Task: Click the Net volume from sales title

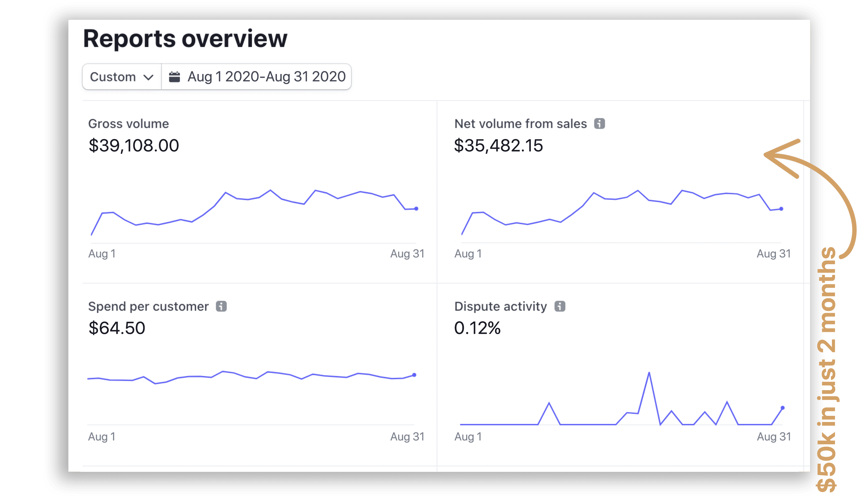Action: click(x=521, y=124)
